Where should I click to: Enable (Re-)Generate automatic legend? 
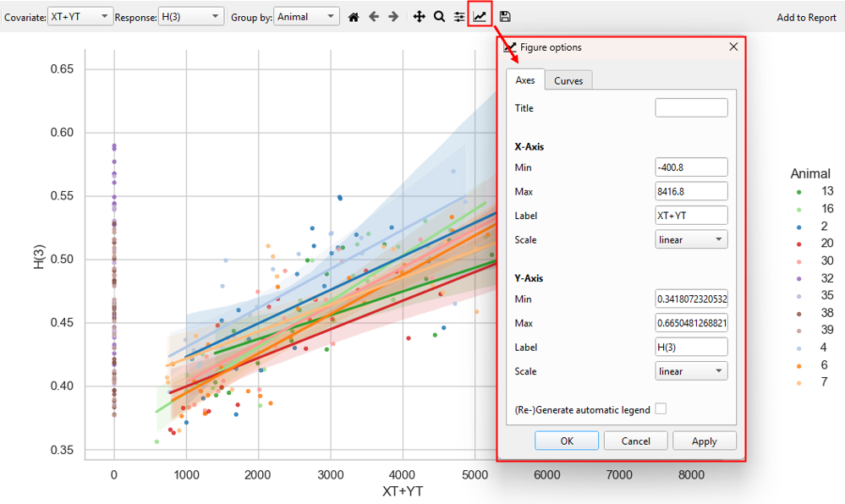pyautogui.click(x=661, y=408)
